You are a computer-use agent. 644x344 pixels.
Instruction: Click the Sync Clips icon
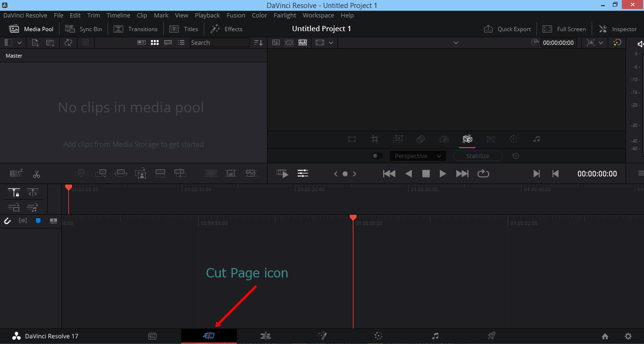68,42
